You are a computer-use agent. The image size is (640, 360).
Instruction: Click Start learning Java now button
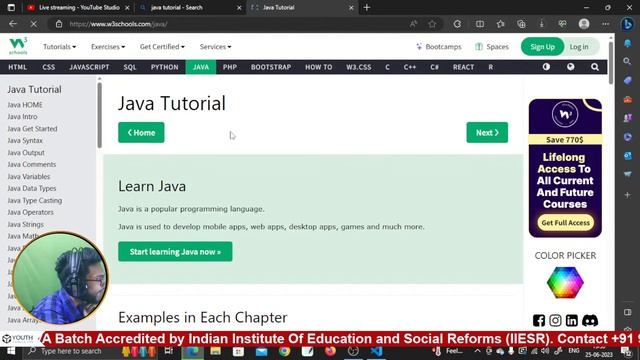click(175, 251)
